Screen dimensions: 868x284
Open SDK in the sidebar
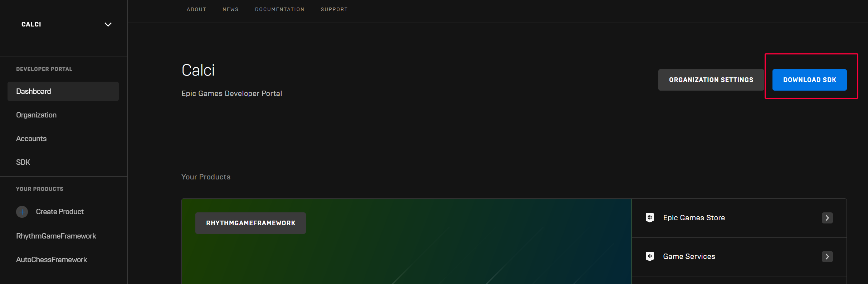(x=23, y=162)
